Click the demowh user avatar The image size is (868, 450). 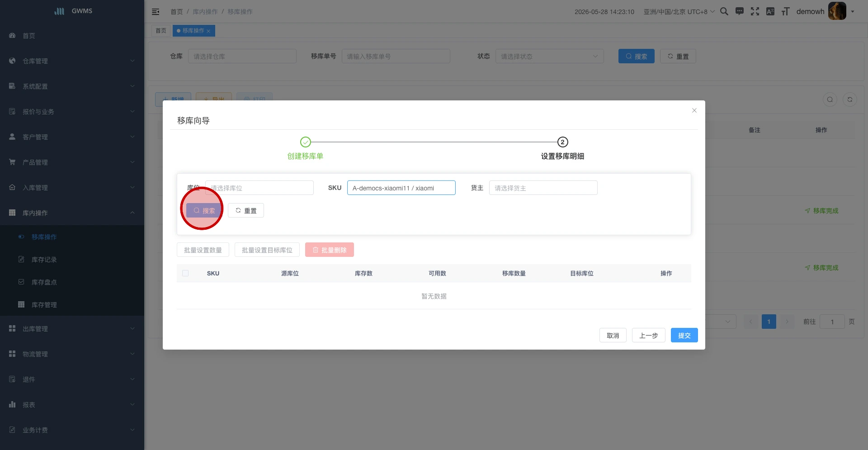pyautogui.click(x=837, y=11)
